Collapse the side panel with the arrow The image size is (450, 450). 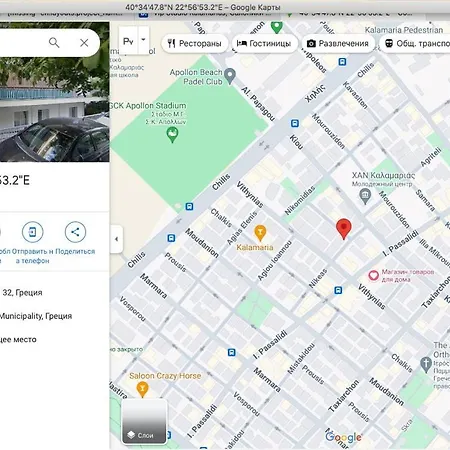116,239
